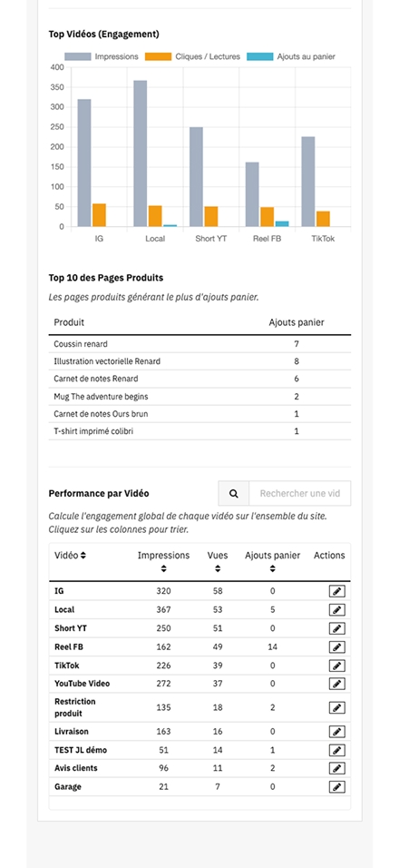Edit the TikTok video entry
This screenshot has width=399, height=868.
(x=336, y=666)
